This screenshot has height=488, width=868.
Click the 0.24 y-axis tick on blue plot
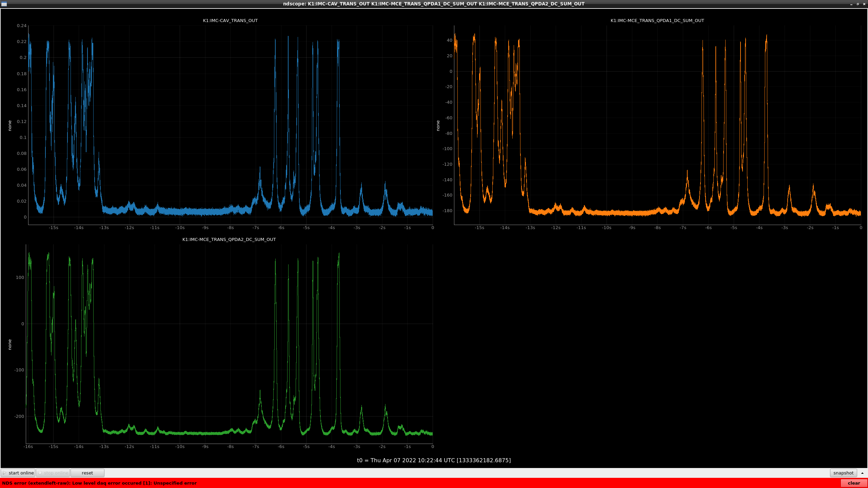(22, 25)
